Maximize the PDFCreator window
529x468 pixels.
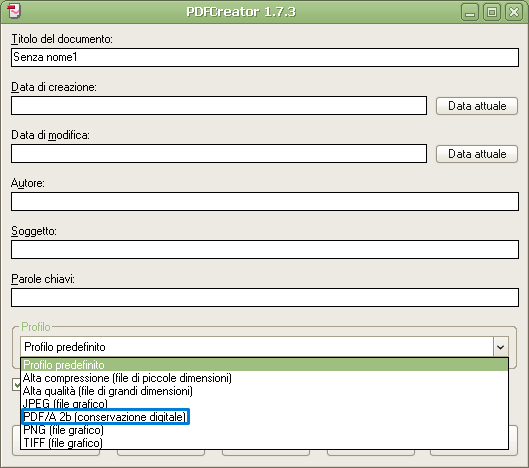(492, 12)
